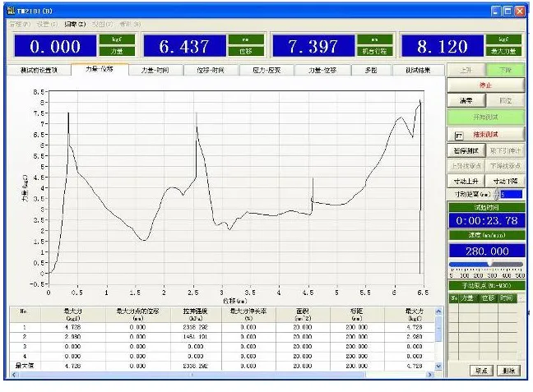Click the jog distance stepper arrows

point(497,194)
